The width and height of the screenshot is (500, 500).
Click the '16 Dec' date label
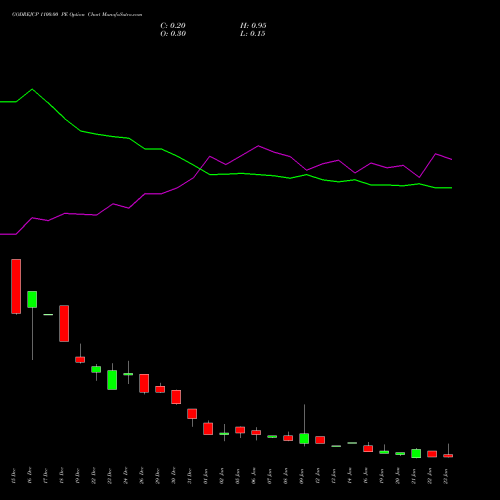(30, 476)
